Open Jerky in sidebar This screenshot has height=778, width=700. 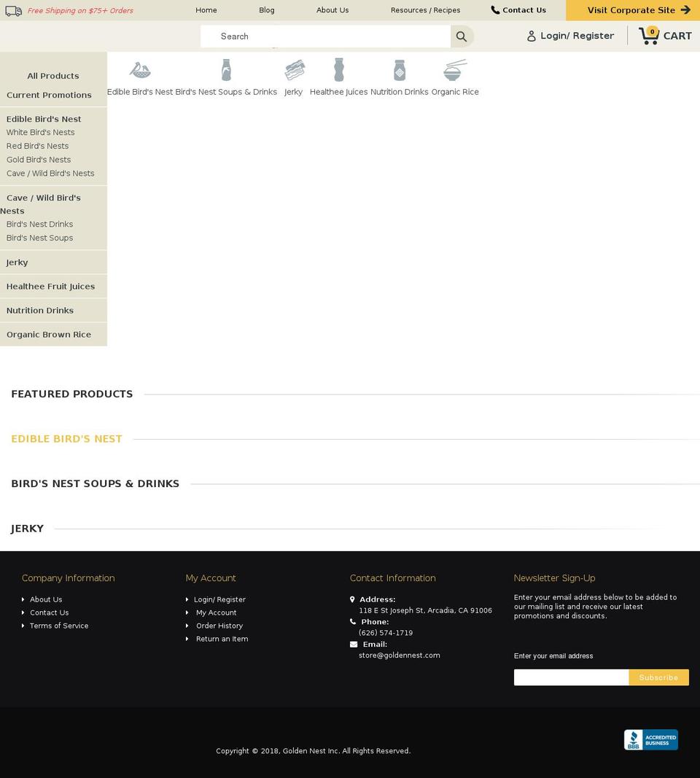17,262
